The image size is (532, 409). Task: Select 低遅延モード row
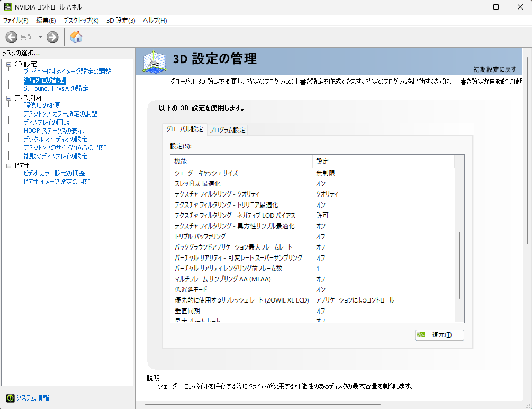(312, 289)
